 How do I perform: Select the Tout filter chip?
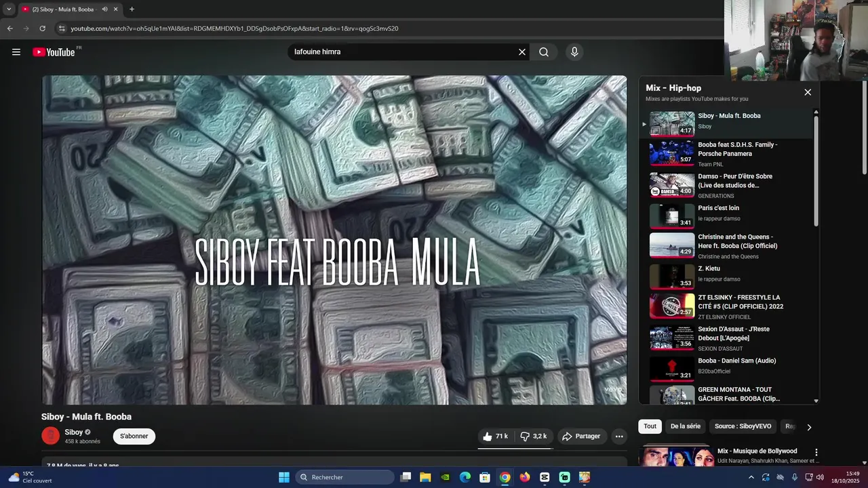pos(650,426)
